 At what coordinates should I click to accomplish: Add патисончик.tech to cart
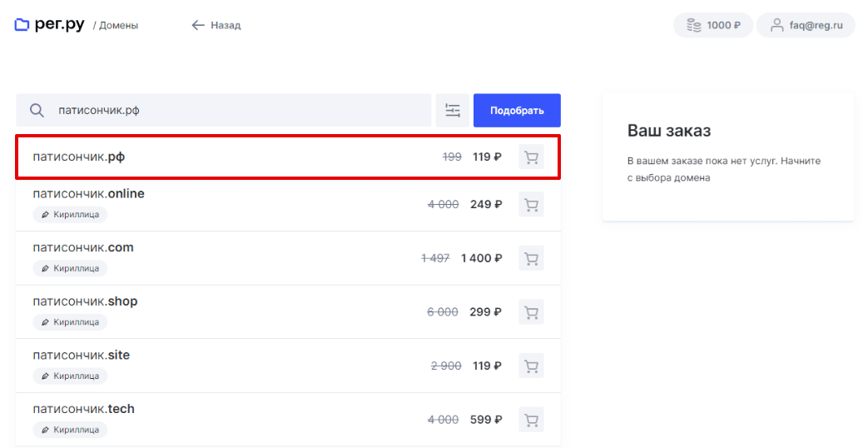pos(531,420)
